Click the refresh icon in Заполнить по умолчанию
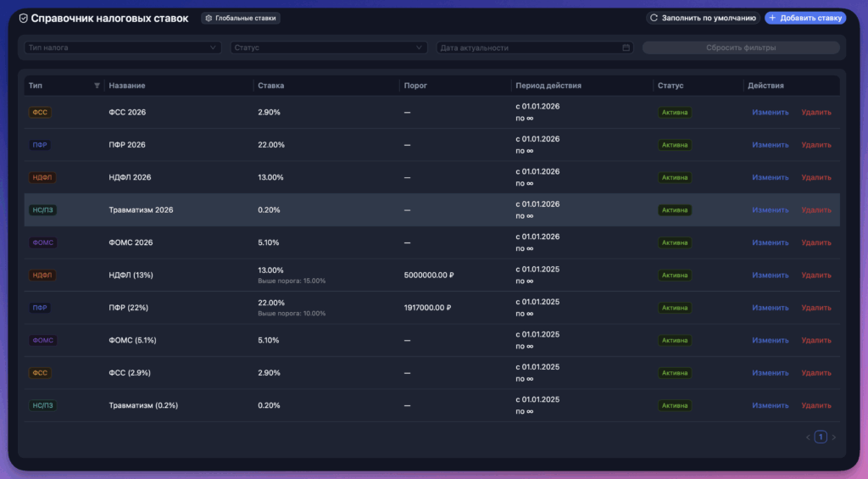868x479 pixels. 654,19
